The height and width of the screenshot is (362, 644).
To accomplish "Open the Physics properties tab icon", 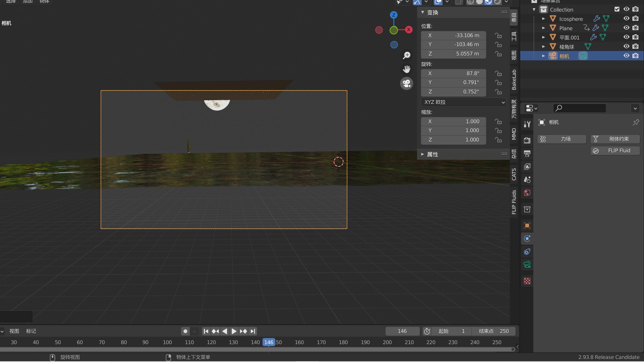I will (x=527, y=239).
